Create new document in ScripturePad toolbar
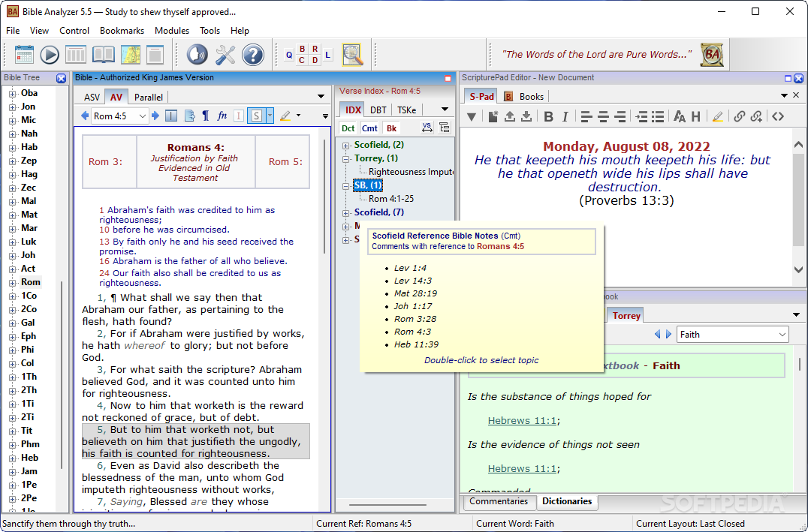The height and width of the screenshot is (532, 808). [493, 117]
